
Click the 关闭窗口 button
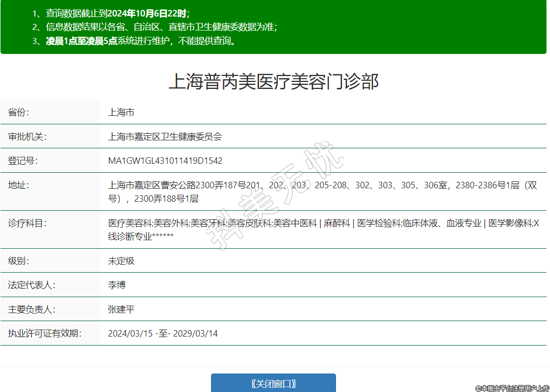[273, 384]
